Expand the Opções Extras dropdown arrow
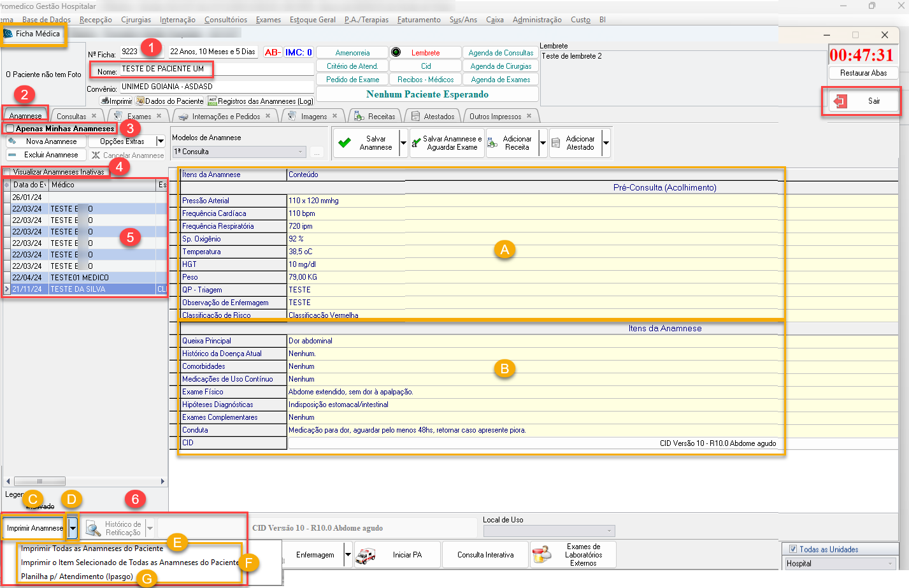 pyautogui.click(x=161, y=141)
